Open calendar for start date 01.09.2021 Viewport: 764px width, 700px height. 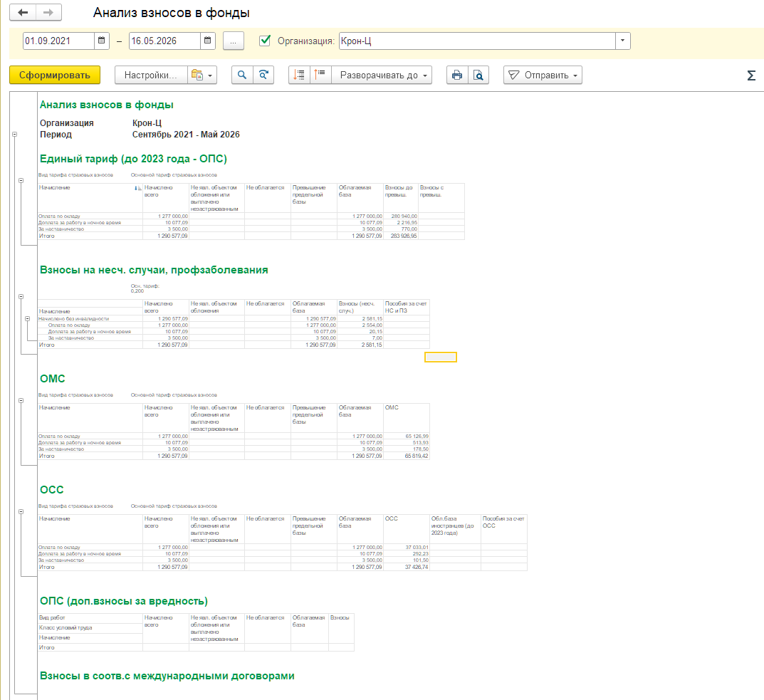coord(101,41)
